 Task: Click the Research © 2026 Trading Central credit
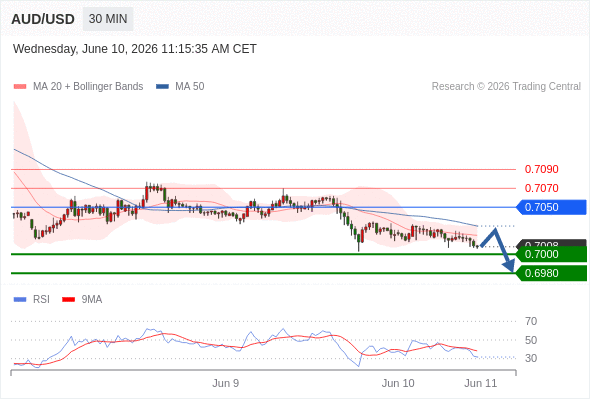[x=506, y=87]
